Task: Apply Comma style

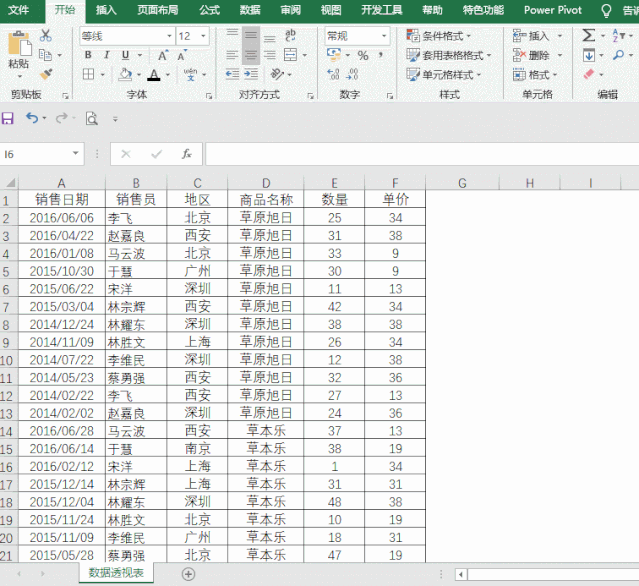Action: pos(381,55)
